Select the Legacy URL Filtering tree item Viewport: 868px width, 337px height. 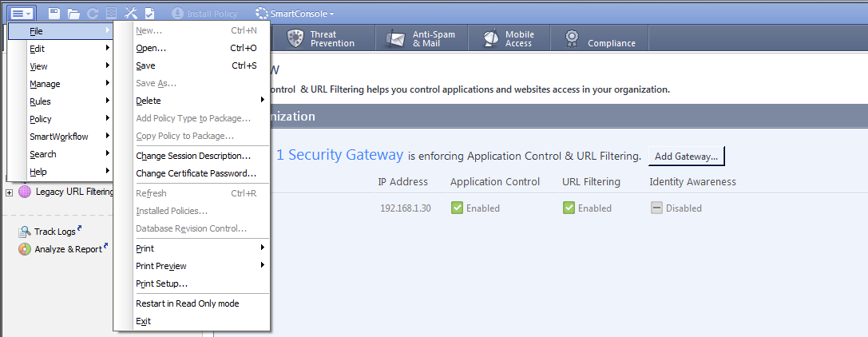[74, 192]
